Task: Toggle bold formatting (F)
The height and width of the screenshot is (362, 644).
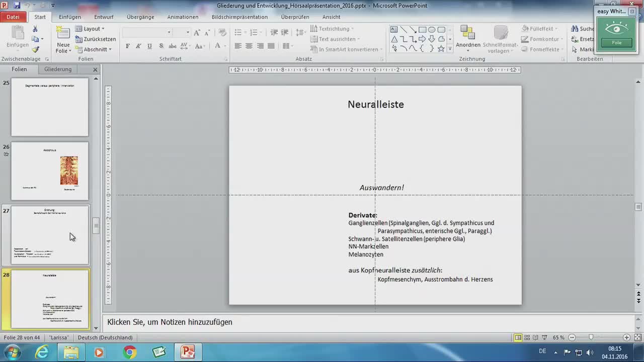Action: pyautogui.click(x=127, y=46)
